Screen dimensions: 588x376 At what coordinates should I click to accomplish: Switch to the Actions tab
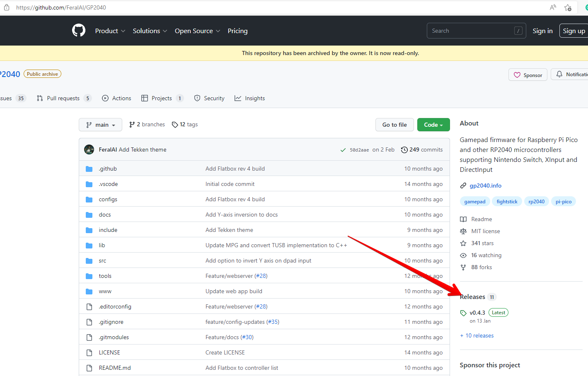pyautogui.click(x=116, y=98)
